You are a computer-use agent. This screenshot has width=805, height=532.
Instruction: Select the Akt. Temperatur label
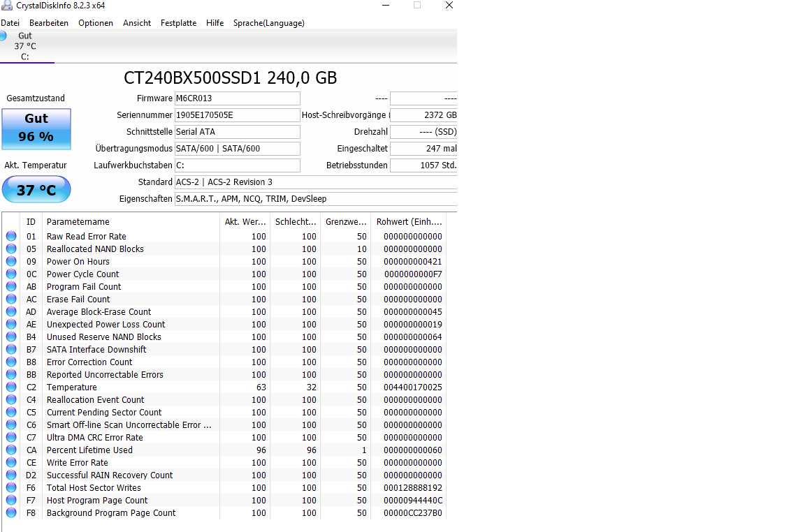[x=36, y=165]
